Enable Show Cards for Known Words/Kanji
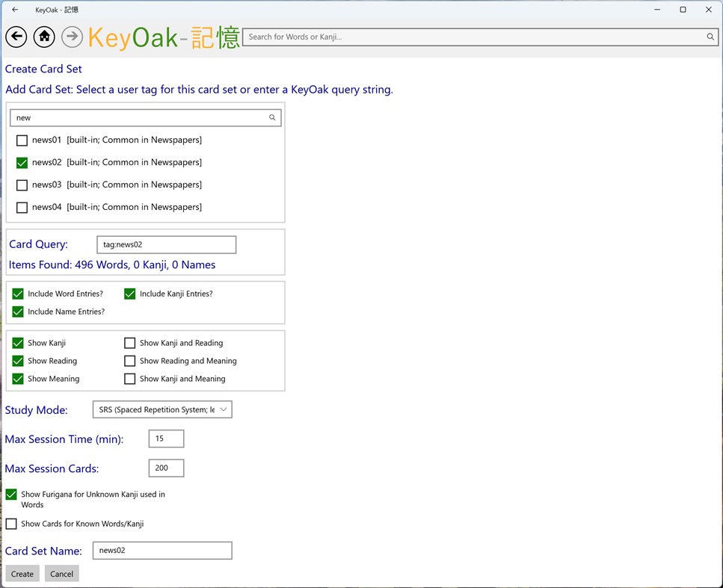723x588 pixels. [x=11, y=524]
